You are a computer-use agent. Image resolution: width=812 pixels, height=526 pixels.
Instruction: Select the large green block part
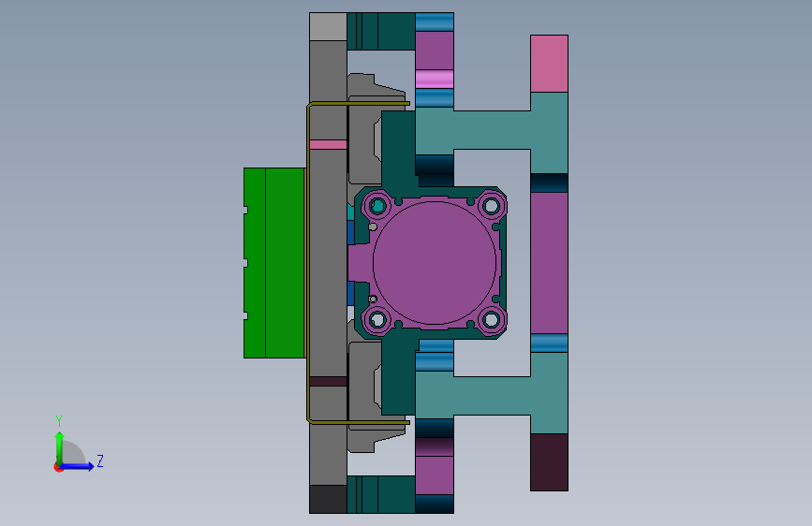274,263
